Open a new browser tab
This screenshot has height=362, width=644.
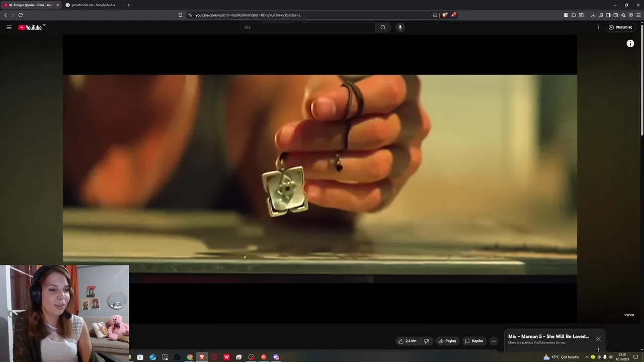click(129, 5)
